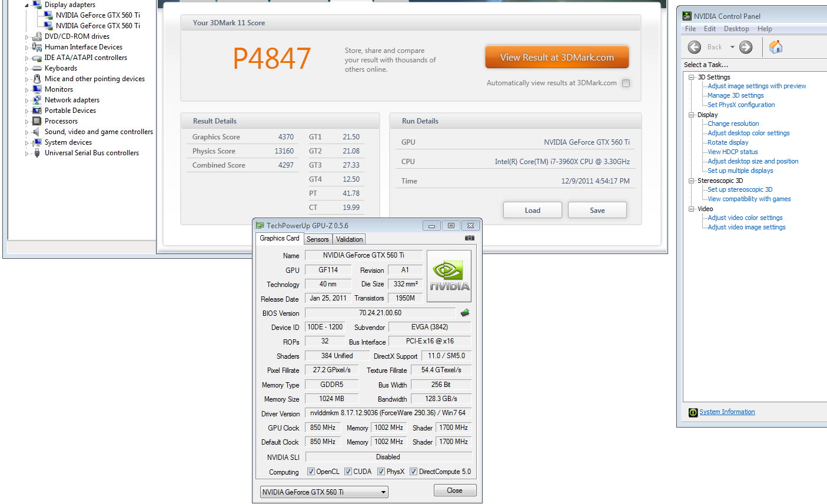Click the NVIDIA logo in GPU-Z
The width and height of the screenshot is (827, 504).
click(x=449, y=276)
